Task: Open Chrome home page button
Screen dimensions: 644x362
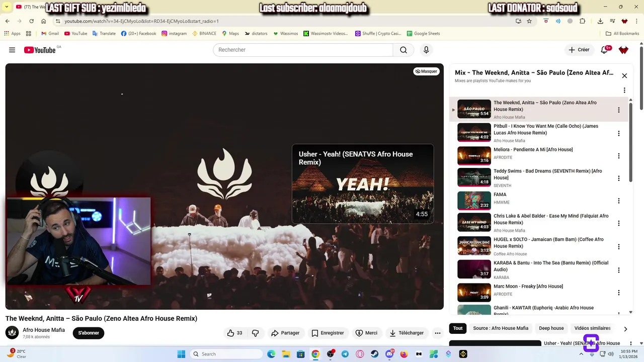Action: pos(44,21)
